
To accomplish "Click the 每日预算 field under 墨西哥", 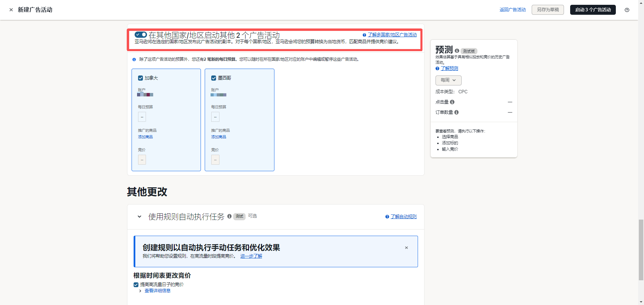I will [215, 117].
